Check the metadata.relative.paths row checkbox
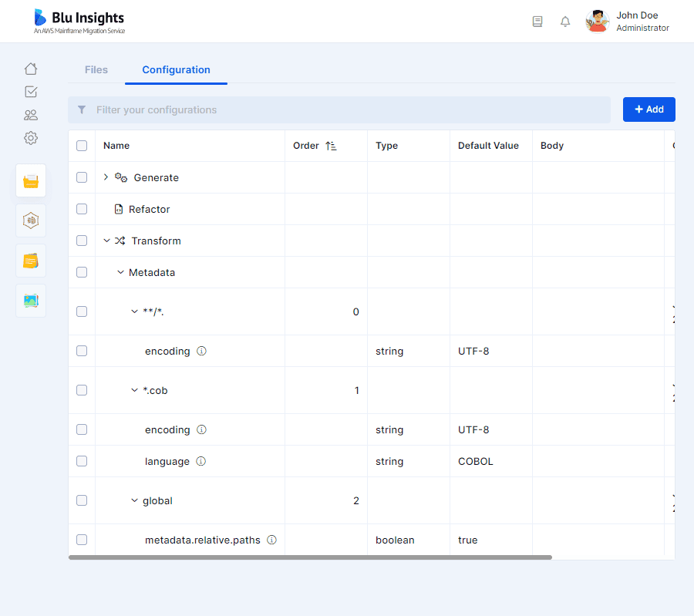The width and height of the screenshot is (694, 616). point(82,540)
